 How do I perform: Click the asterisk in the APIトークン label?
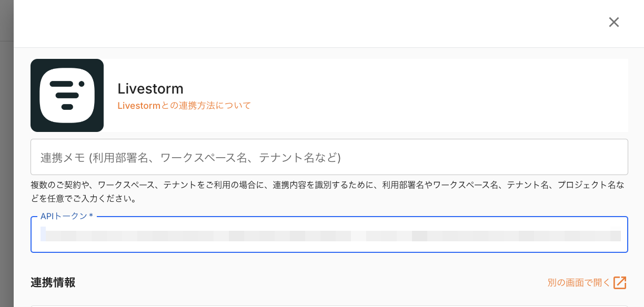91,217
